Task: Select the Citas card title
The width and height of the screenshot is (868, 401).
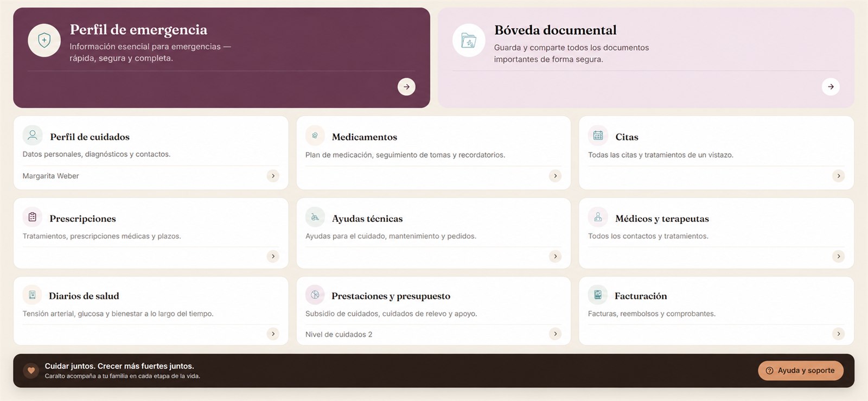Action: [x=627, y=137]
